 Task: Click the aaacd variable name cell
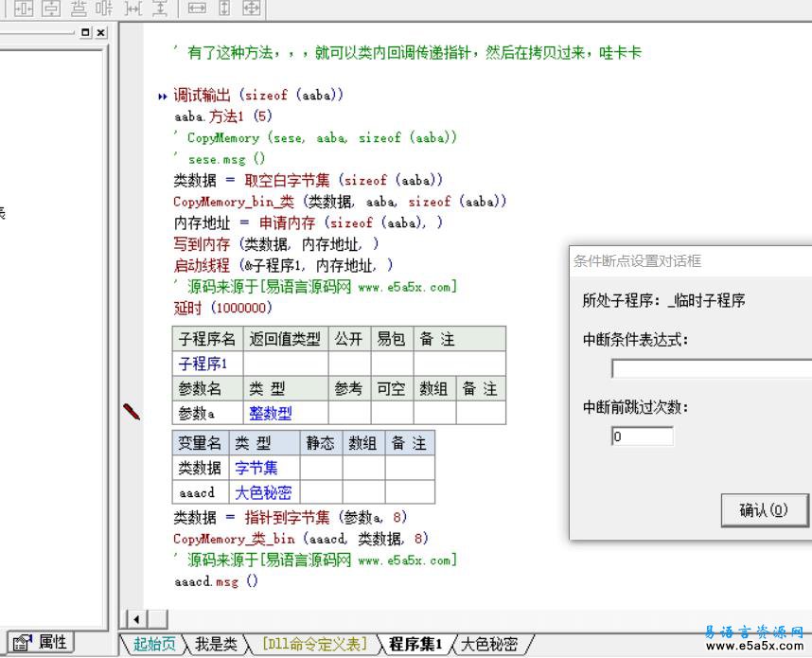click(201, 491)
